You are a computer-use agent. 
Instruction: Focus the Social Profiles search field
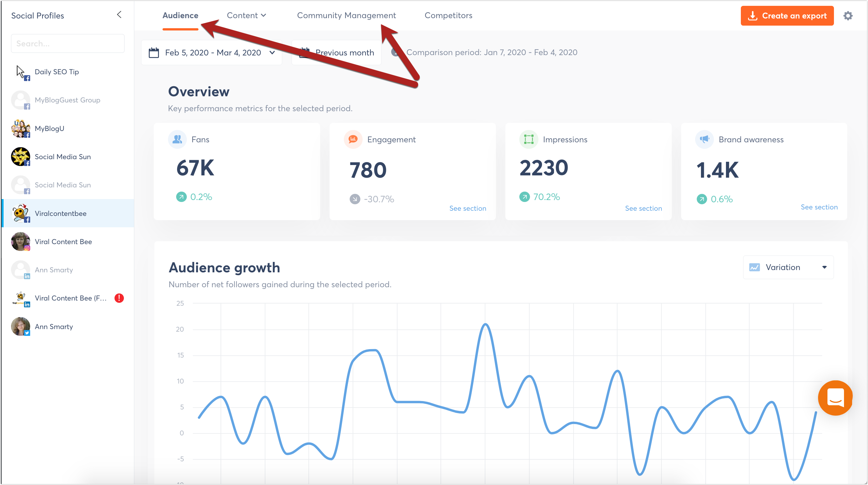click(68, 43)
